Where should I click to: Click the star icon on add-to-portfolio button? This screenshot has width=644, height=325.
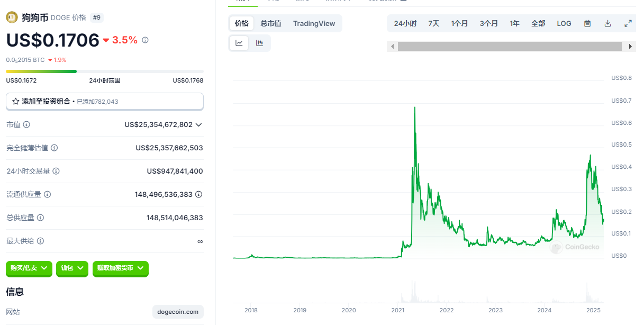tap(16, 101)
